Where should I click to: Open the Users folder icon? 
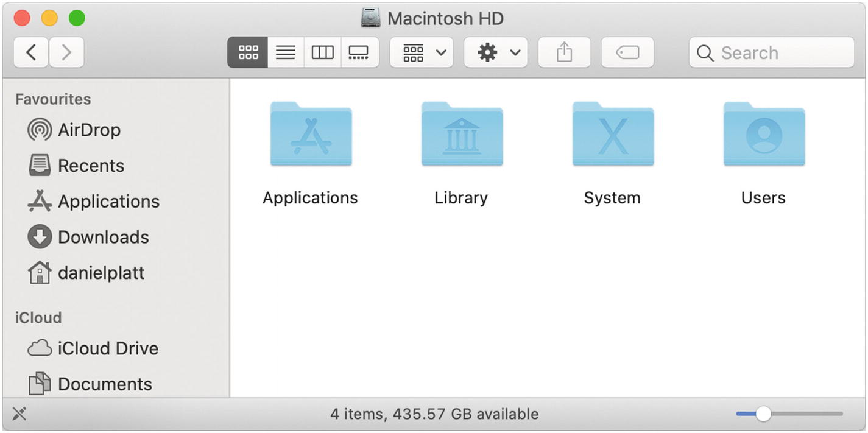[764, 135]
